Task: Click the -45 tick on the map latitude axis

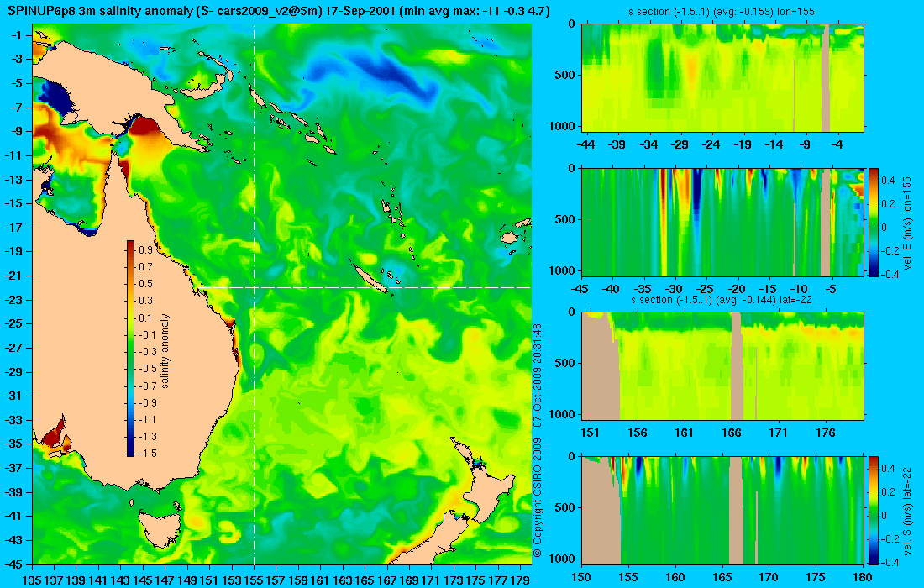Action: 13,564
